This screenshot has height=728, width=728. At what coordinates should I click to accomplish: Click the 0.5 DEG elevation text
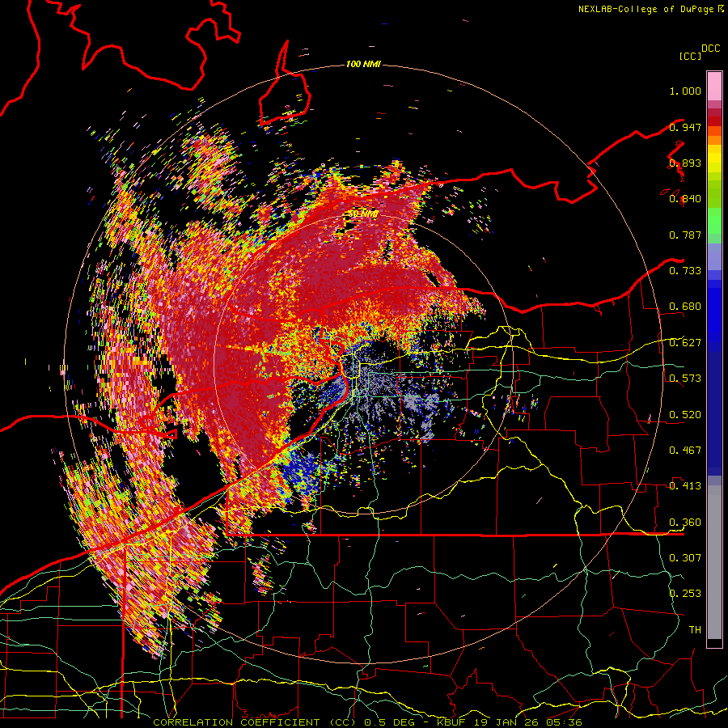[x=390, y=722]
